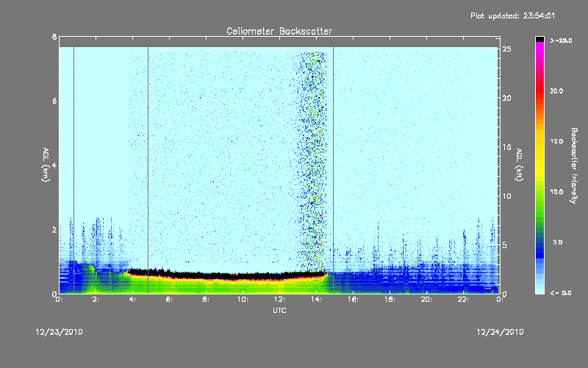Click the '20:' hour label on the UTC axis
Screen dimensions: 588x368
click(x=426, y=300)
